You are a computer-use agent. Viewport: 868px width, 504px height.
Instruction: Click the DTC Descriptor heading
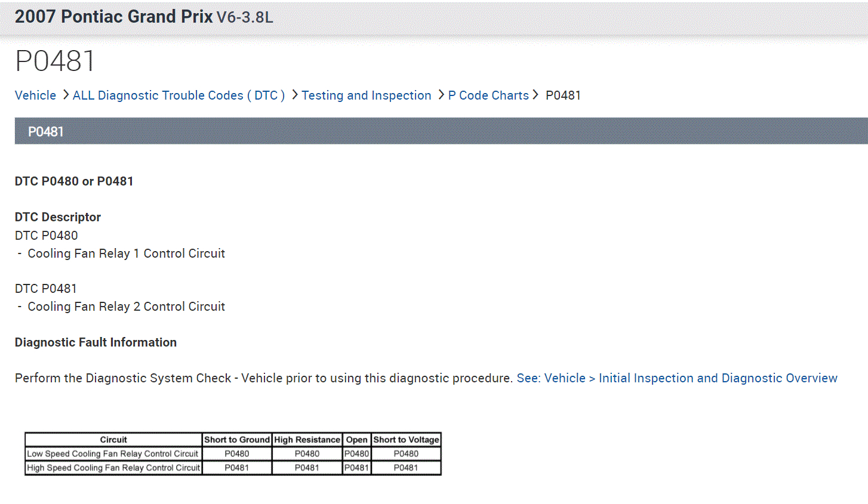58,217
